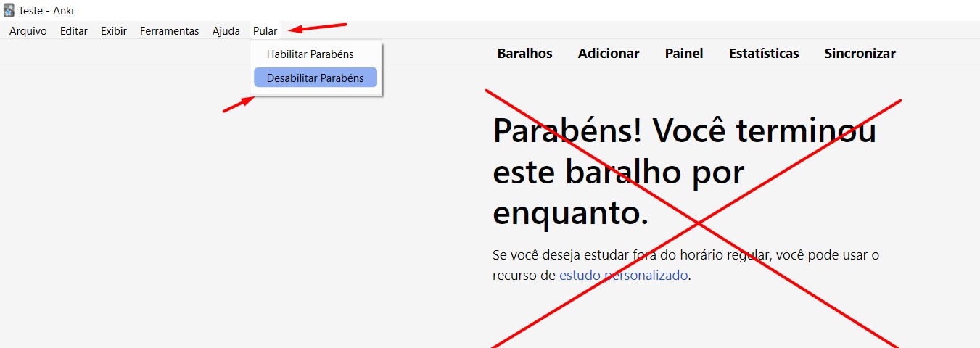The height and width of the screenshot is (348, 980).
Task: Open the Arquivo menu
Action: coord(28,31)
